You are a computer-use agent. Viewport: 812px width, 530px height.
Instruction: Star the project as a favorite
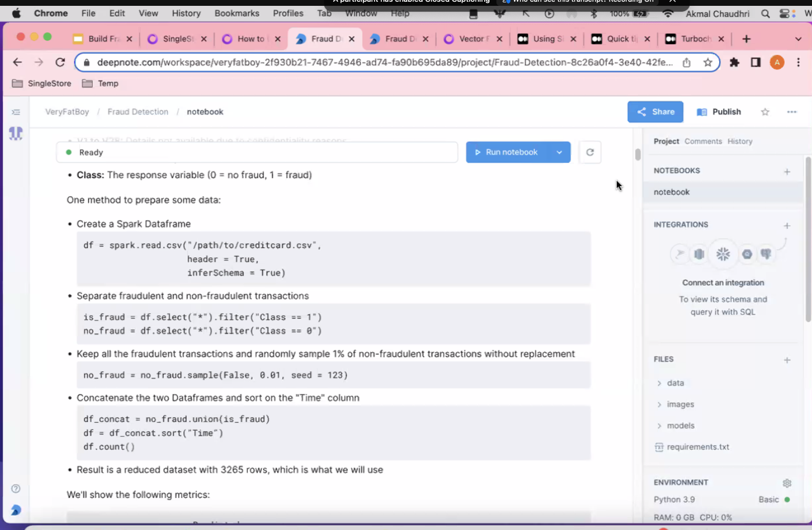click(765, 112)
